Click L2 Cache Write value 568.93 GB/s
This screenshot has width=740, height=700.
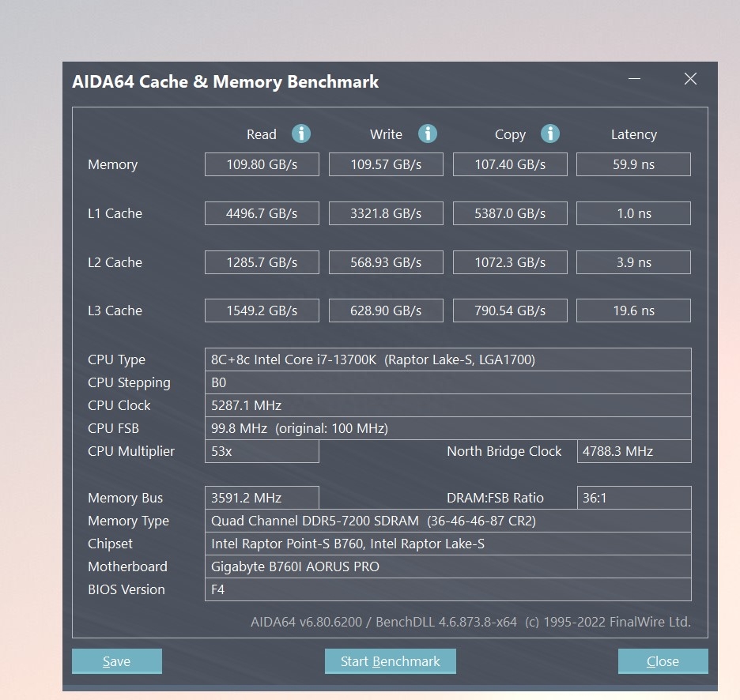(386, 262)
